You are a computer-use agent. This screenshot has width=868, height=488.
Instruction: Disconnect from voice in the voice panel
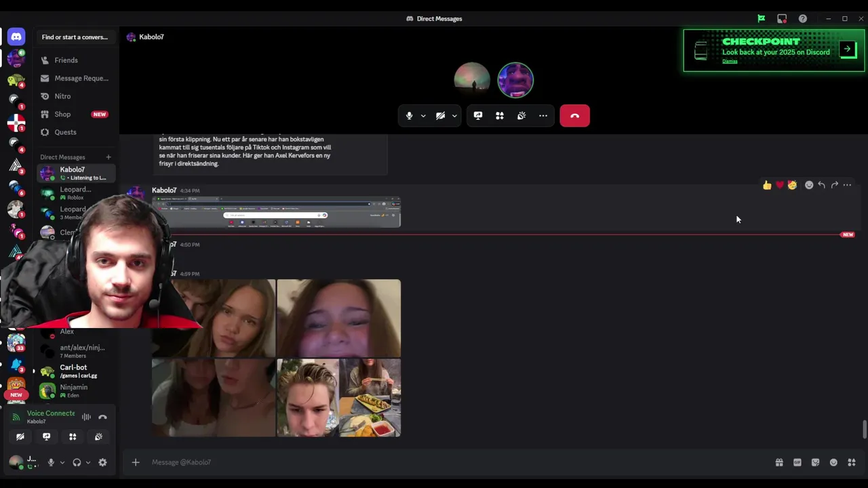(x=102, y=417)
